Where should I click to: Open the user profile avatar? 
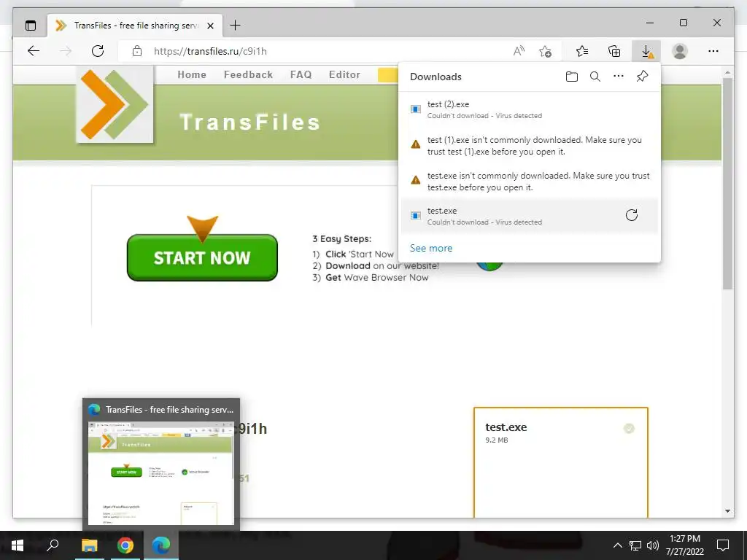click(680, 51)
